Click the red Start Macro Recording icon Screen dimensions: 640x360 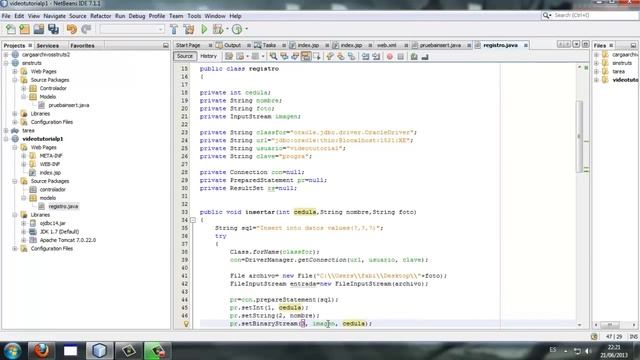390,56
